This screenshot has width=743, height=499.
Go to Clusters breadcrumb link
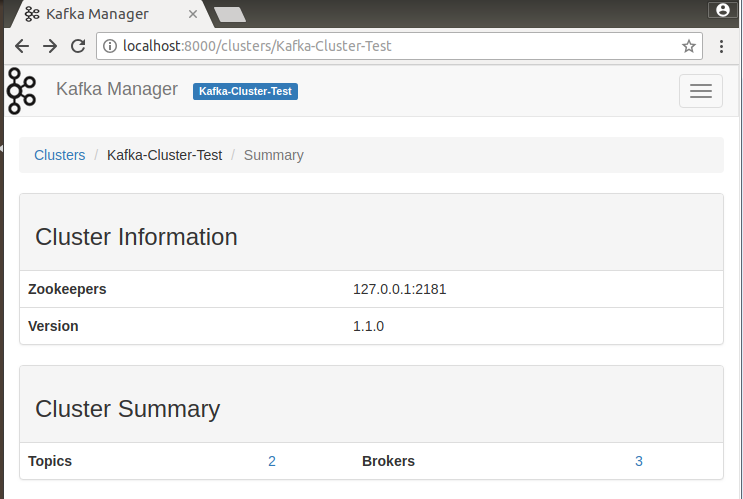(60, 155)
